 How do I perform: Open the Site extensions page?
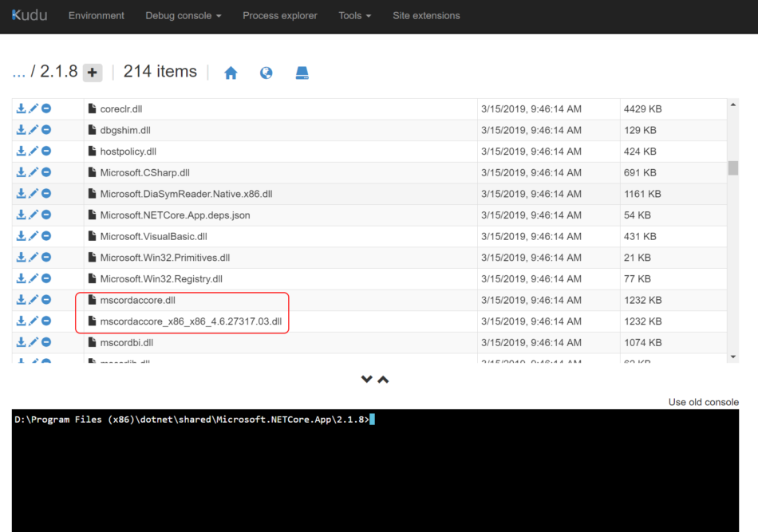(426, 15)
